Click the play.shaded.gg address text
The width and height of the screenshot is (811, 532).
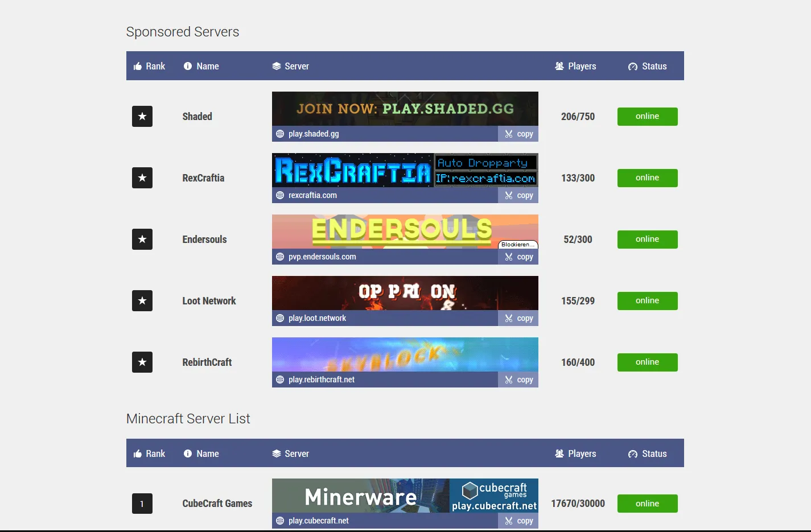tap(314, 134)
